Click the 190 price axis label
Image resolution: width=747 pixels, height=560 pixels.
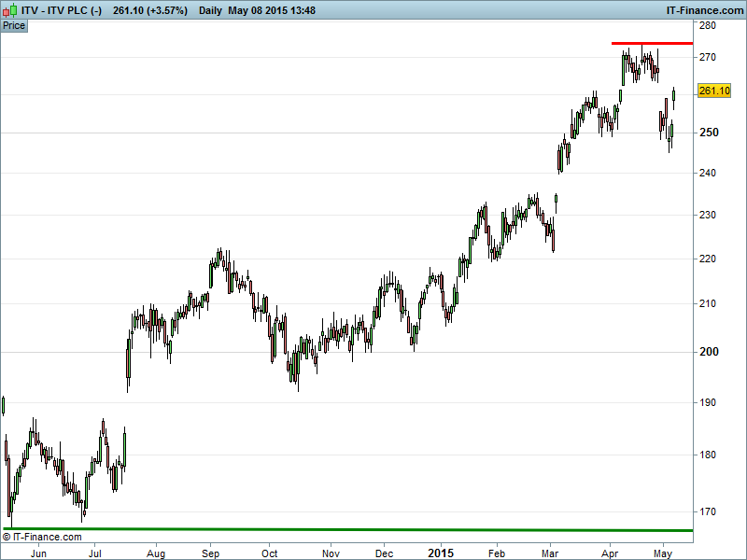tap(708, 403)
